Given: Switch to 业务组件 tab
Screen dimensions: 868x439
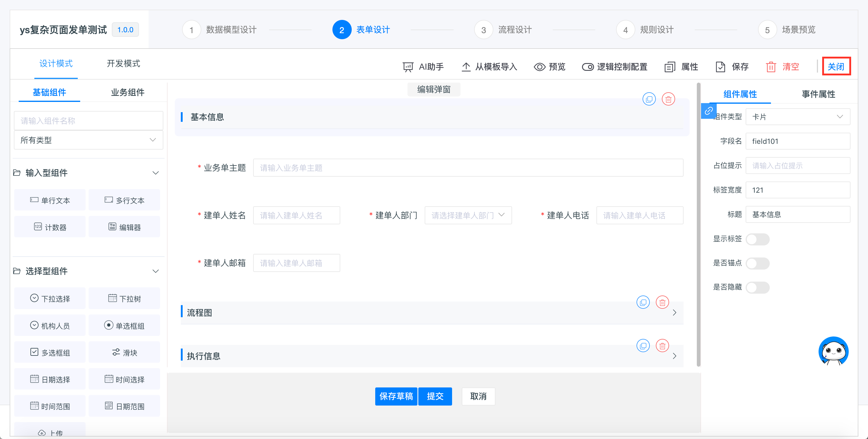Looking at the screenshot, I should [x=128, y=92].
